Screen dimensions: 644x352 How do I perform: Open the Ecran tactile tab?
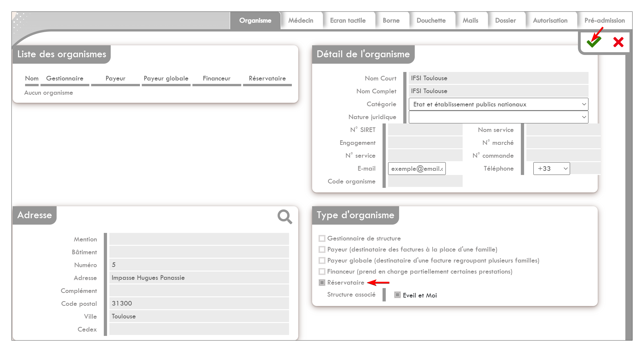click(x=348, y=20)
